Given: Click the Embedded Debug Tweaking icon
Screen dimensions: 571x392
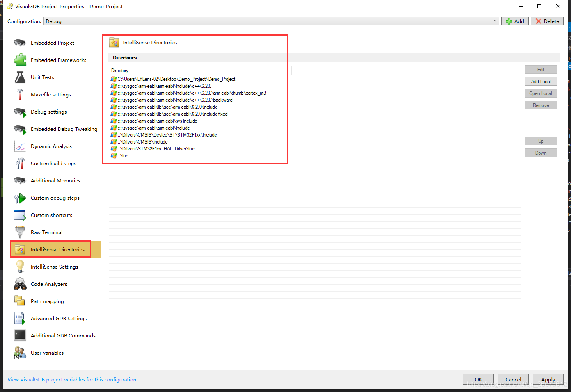Looking at the screenshot, I should [x=20, y=129].
